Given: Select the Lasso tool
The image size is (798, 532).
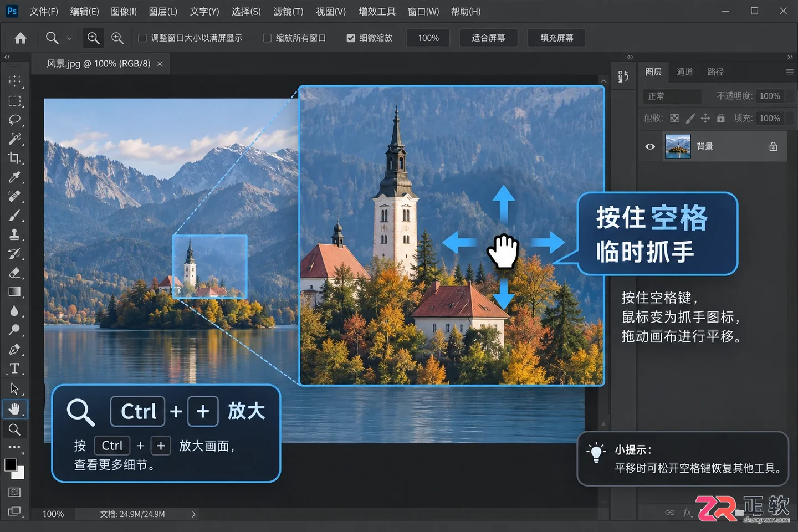Looking at the screenshot, I should [x=14, y=120].
